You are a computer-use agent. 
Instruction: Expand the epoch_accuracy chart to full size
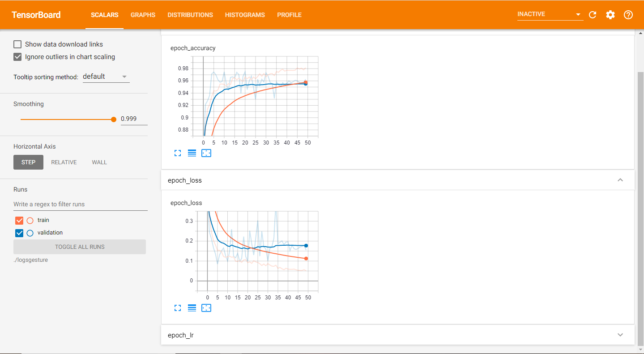pos(178,153)
